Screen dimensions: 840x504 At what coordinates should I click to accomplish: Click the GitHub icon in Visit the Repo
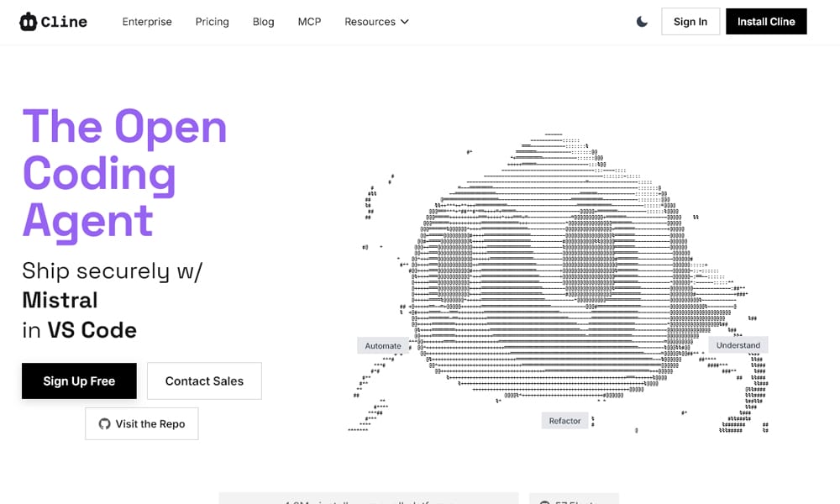coord(104,424)
